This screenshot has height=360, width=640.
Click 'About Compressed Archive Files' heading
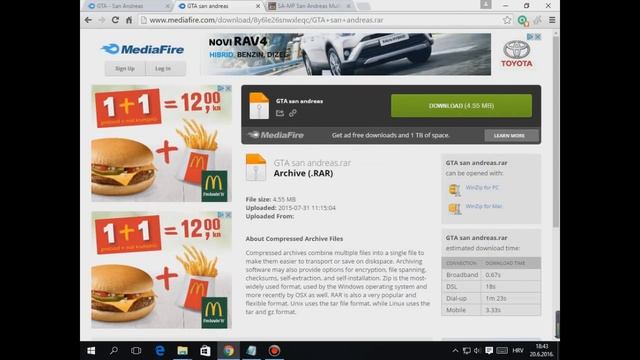coord(294,239)
